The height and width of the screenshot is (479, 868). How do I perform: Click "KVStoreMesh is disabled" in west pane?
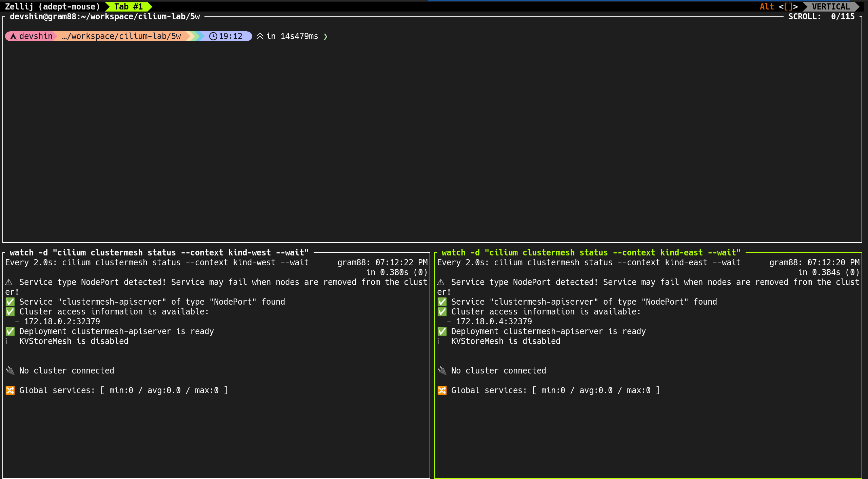tap(74, 341)
